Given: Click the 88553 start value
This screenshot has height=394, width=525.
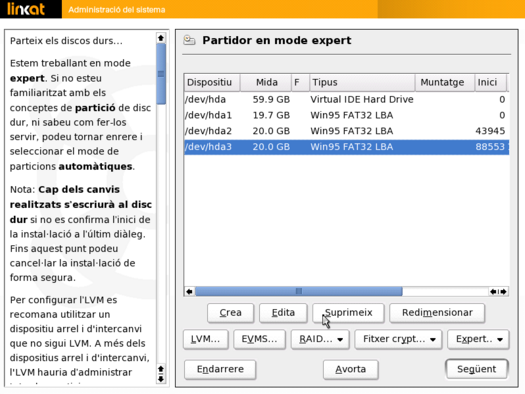Looking at the screenshot, I should [490, 147].
